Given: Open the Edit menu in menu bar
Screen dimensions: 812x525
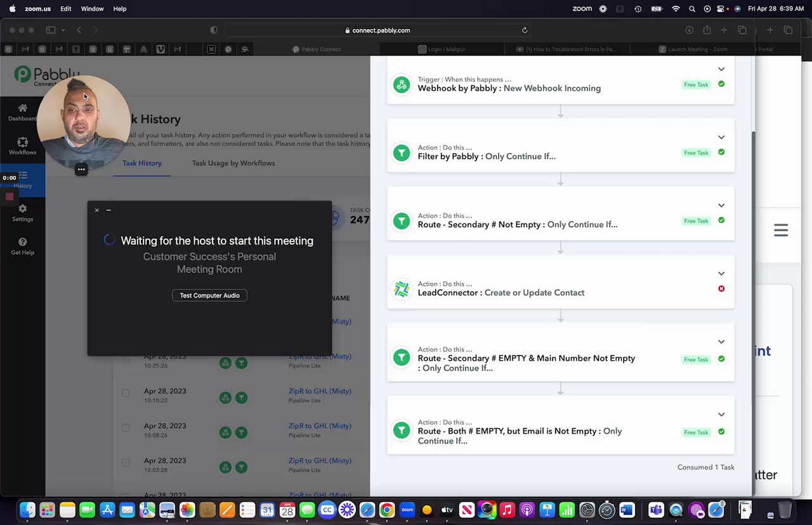Looking at the screenshot, I should pyautogui.click(x=66, y=9).
